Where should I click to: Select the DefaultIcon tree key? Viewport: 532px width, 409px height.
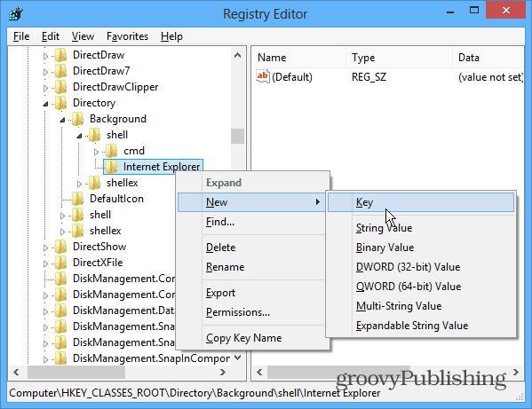116,199
